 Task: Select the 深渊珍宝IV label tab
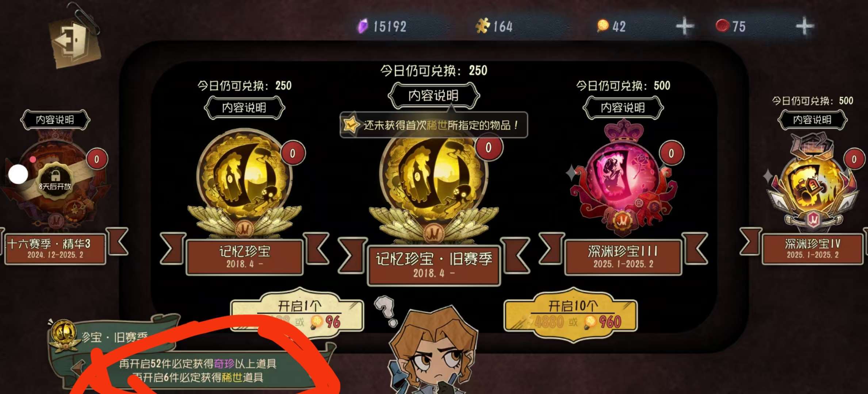point(812,249)
